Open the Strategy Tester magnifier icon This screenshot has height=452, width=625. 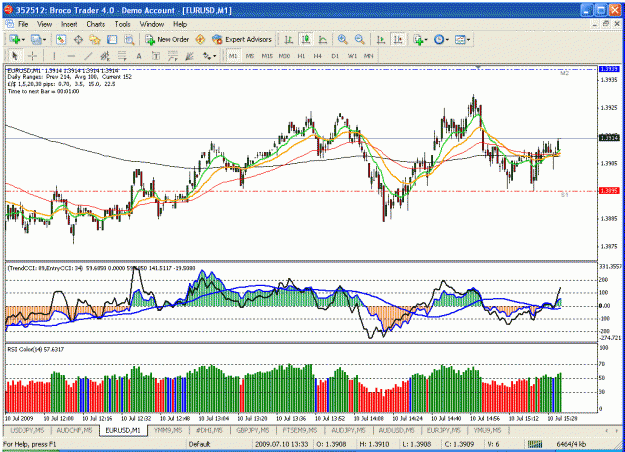tap(129, 39)
